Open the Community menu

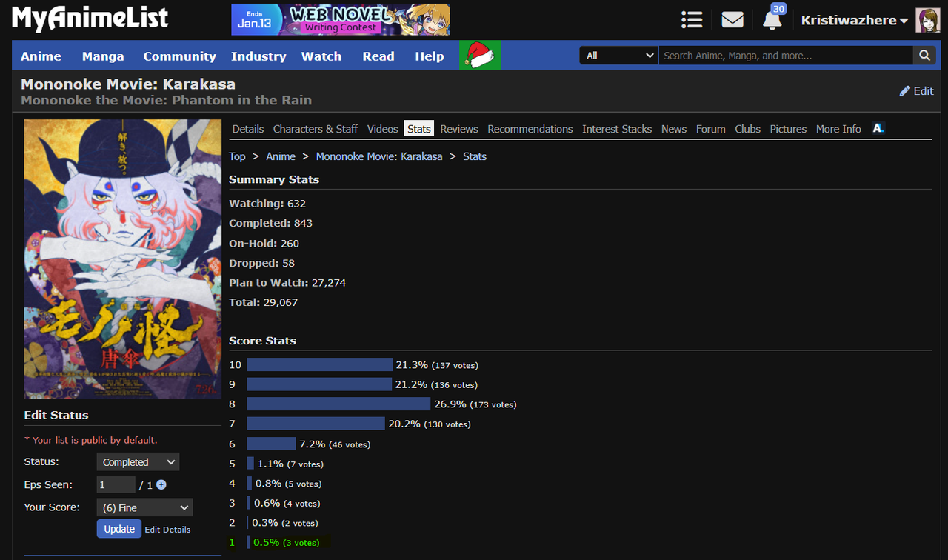point(180,56)
